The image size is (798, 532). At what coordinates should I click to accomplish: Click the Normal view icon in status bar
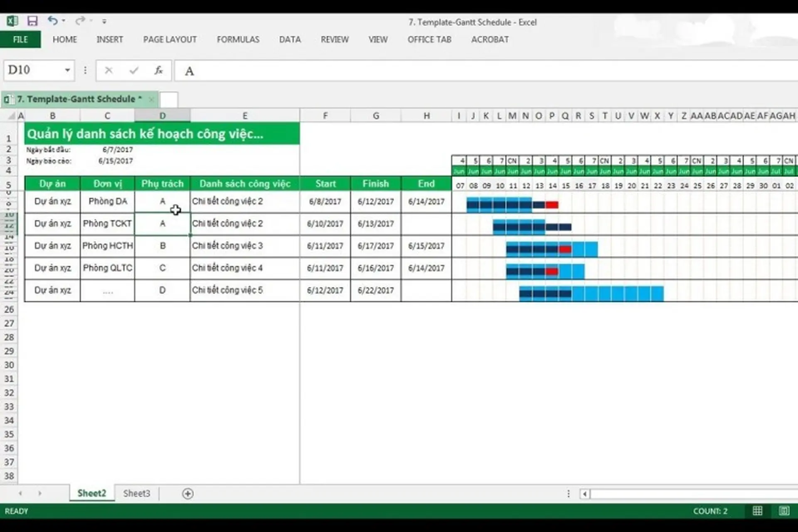758,511
